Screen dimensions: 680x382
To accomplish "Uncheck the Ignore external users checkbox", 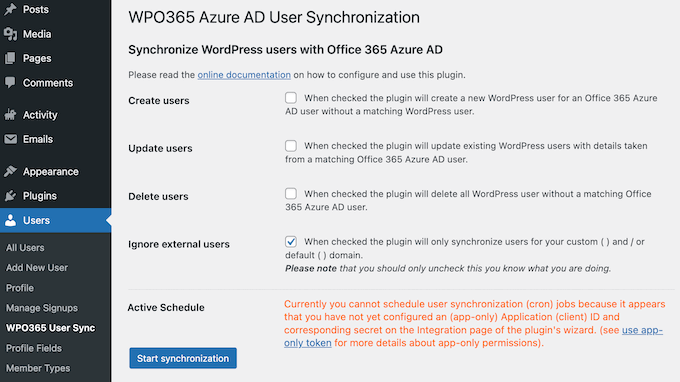I will click(x=291, y=242).
